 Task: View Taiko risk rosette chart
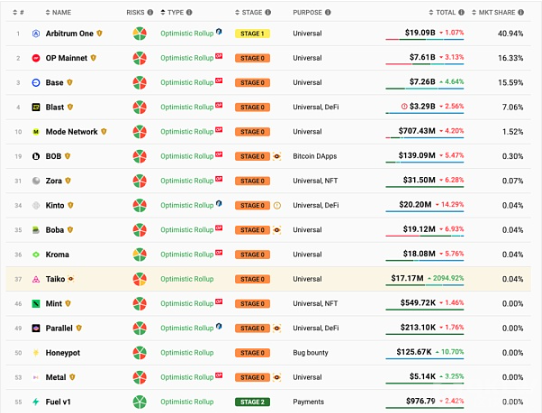click(140, 279)
